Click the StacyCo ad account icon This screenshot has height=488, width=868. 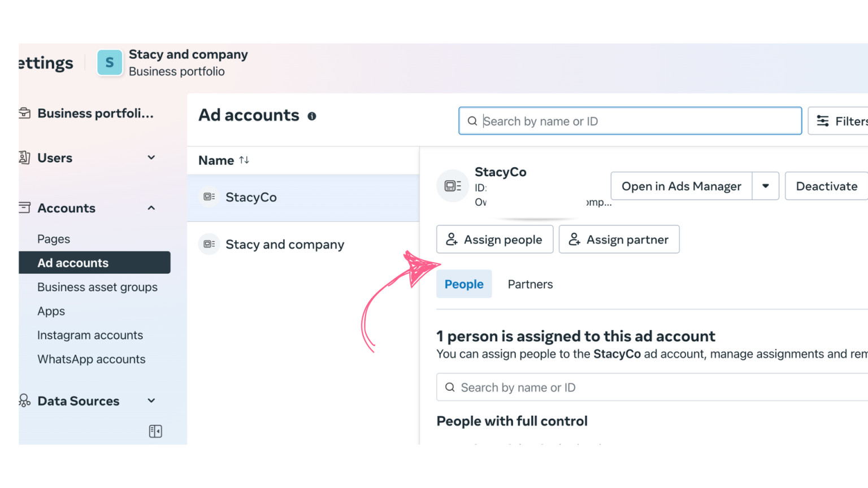coord(209,197)
